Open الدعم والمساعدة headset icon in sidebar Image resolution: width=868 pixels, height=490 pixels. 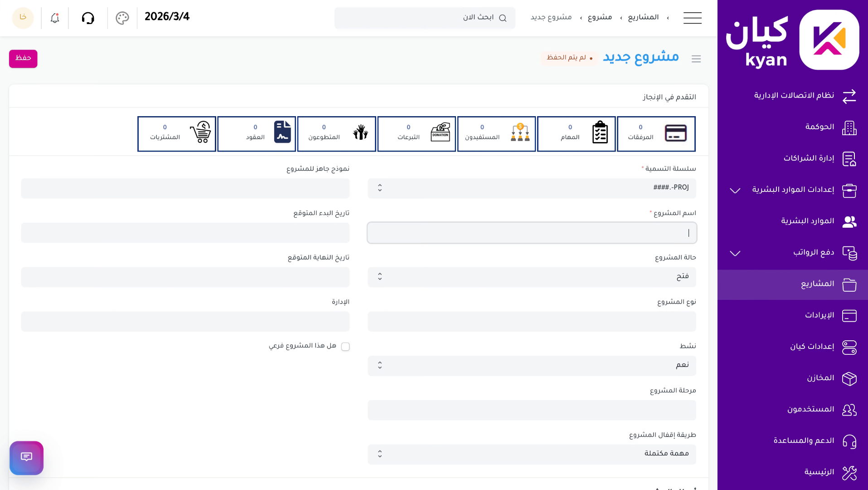tap(850, 441)
